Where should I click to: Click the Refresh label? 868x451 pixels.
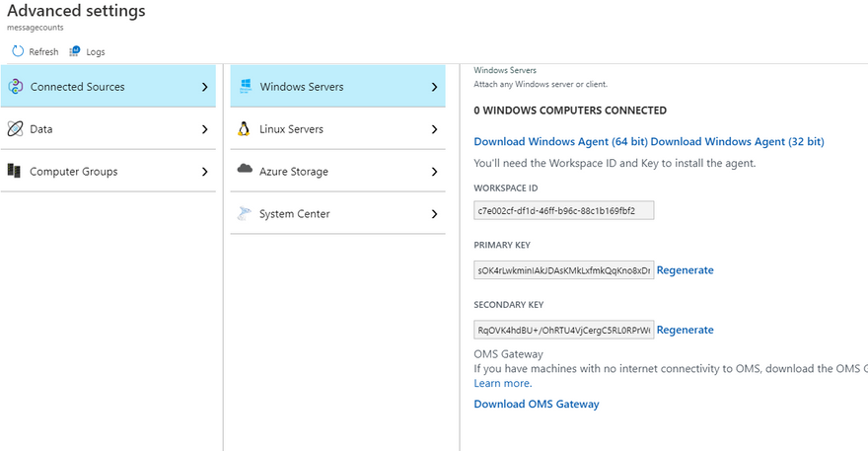(x=43, y=51)
